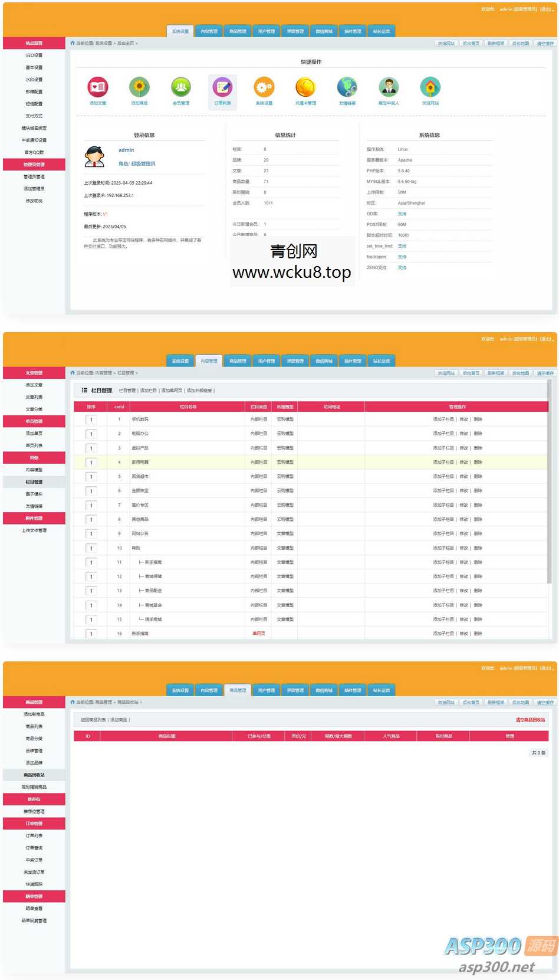Click home icon in the 系统设置 > 后台主页 breadcrumb
This screenshot has height=980, width=559.
[73, 43]
